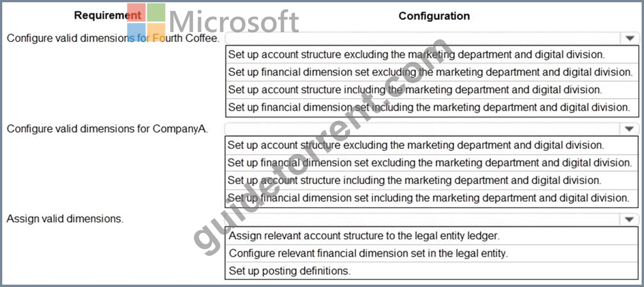Click the Fourth Coffee combo box field
Screen dimensions: 644x287
pyautogui.click(x=432, y=38)
